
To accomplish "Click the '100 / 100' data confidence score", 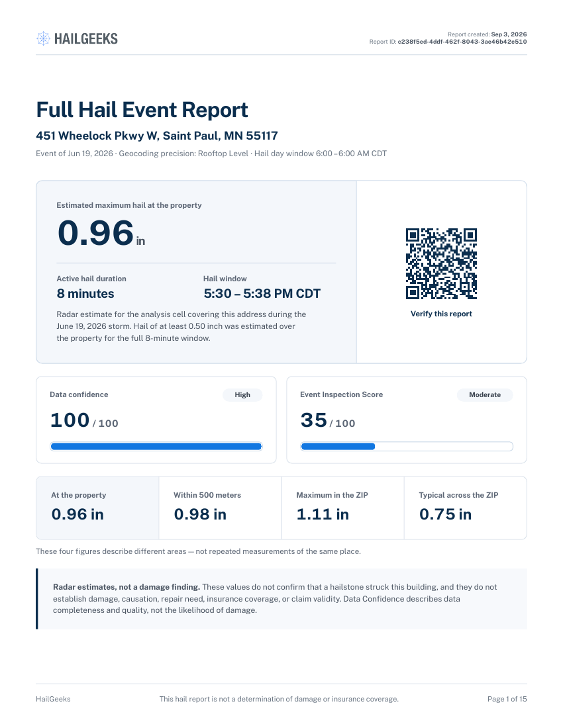I will pyautogui.click(x=84, y=420).
